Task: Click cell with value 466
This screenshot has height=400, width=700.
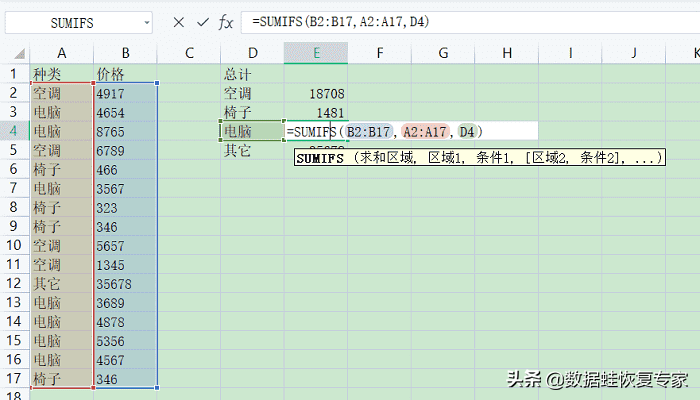Action: coord(125,169)
